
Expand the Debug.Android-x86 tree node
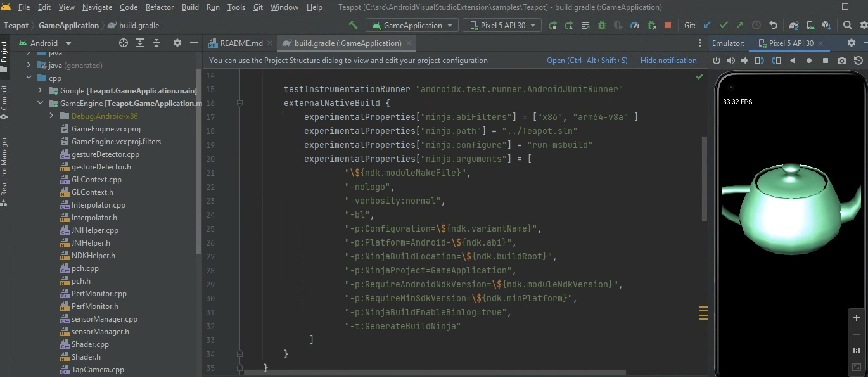(x=50, y=116)
